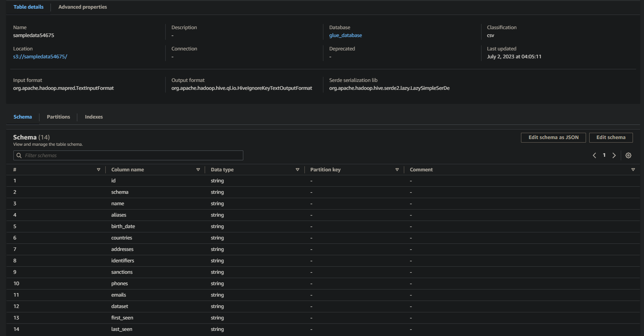Go to next schema page arrow
The height and width of the screenshot is (336, 644).
(x=614, y=156)
